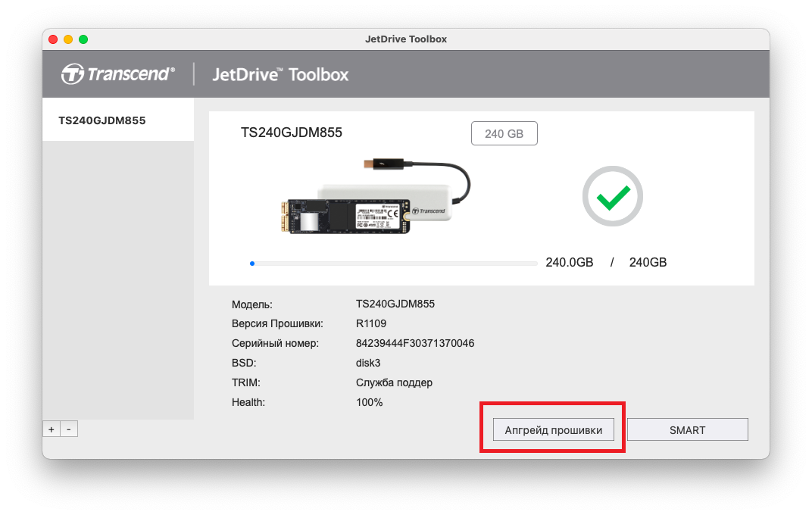The image size is (812, 515).
Task: Click the Модель: label
Action: pyautogui.click(x=251, y=304)
